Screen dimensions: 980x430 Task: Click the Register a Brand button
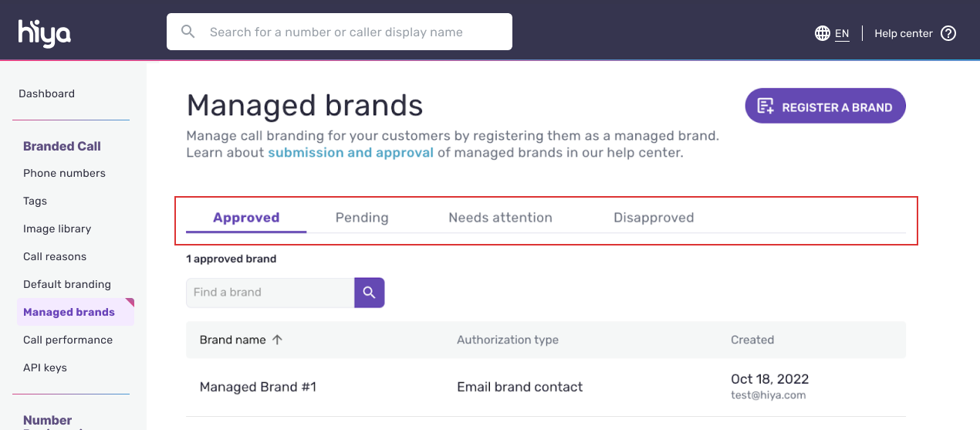click(x=825, y=107)
